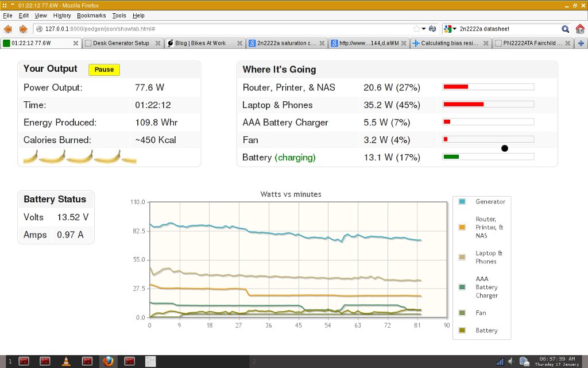This screenshot has width=588, height=368.
Task: Click the Router, Printer, & NAS progress bar
Action: (488, 87)
